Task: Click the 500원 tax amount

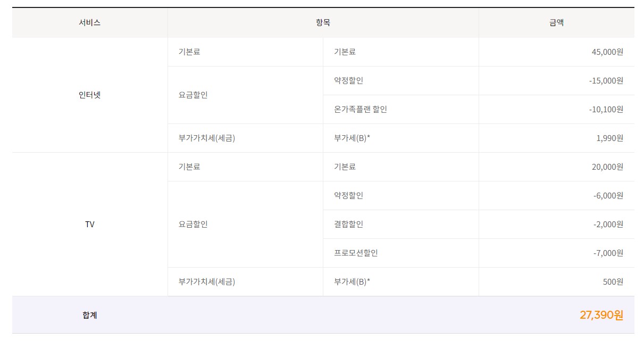Action: 613,282
